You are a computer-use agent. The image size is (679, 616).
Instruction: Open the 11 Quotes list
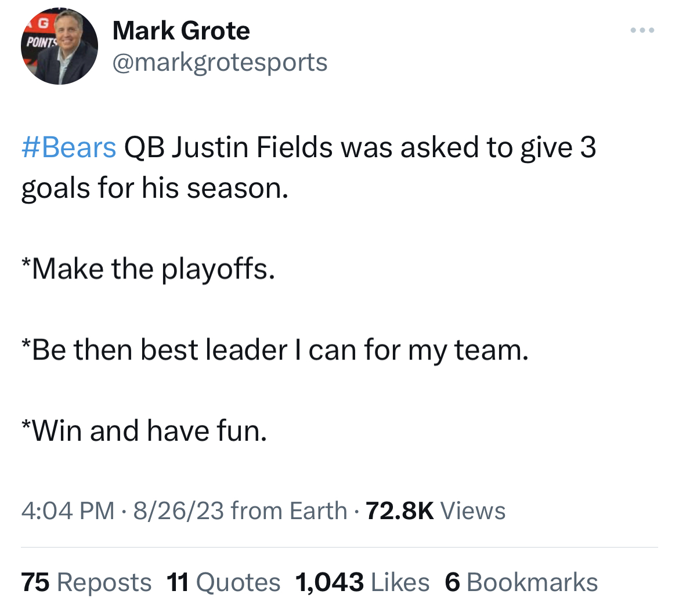pos(223,582)
